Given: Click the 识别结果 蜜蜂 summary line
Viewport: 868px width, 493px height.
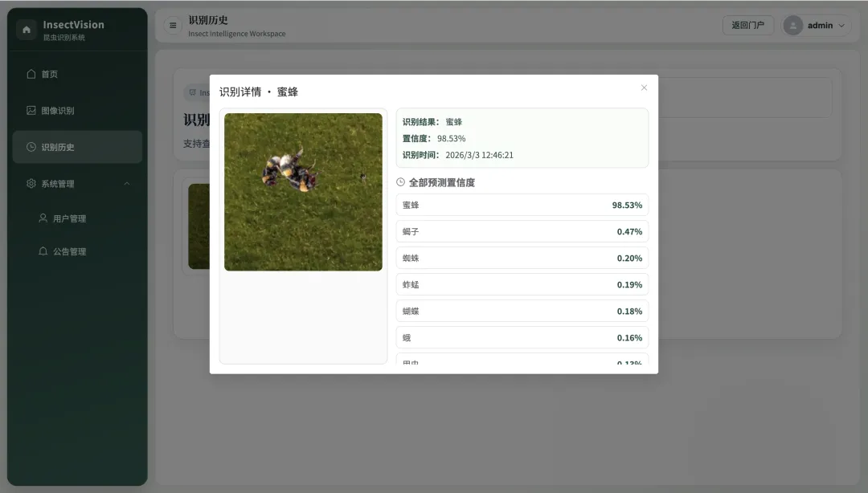Looking at the screenshot, I should click(432, 122).
